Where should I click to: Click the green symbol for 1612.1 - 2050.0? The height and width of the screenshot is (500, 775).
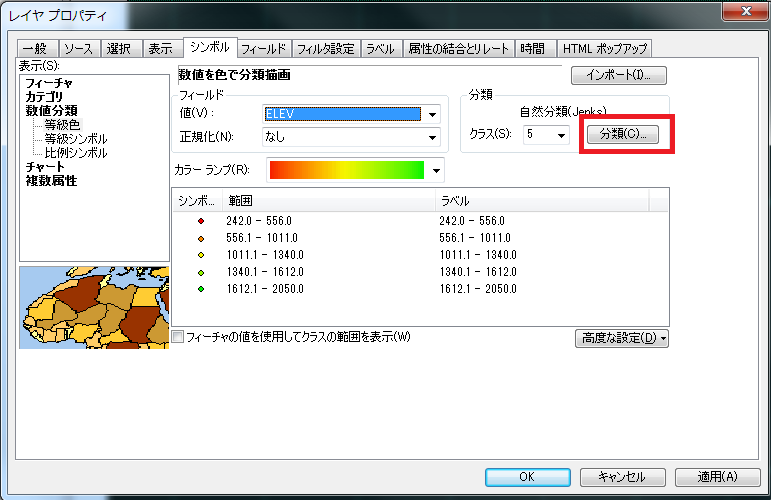point(201,289)
